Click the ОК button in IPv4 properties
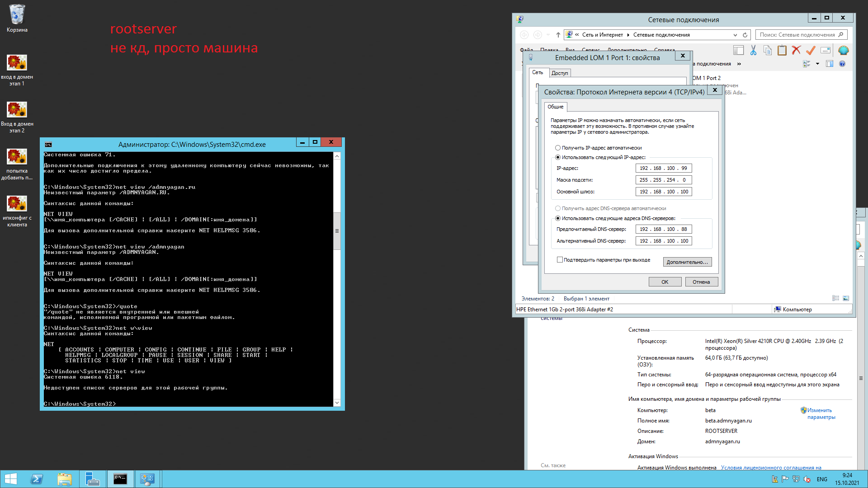The image size is (868, 488). tap(665, 282)
